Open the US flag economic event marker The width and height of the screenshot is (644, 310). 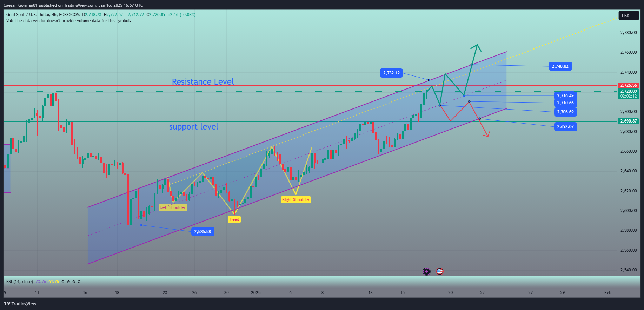click(x=440, y=271)
